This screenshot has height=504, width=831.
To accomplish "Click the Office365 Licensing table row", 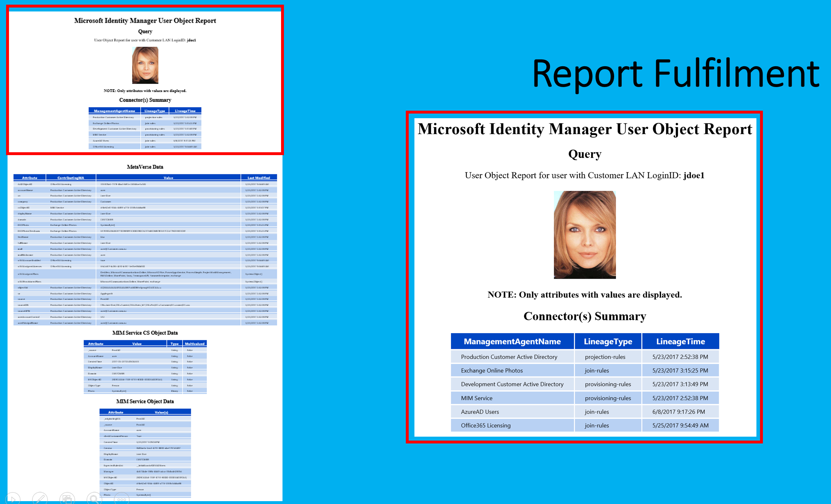I will tap(485, 425).
